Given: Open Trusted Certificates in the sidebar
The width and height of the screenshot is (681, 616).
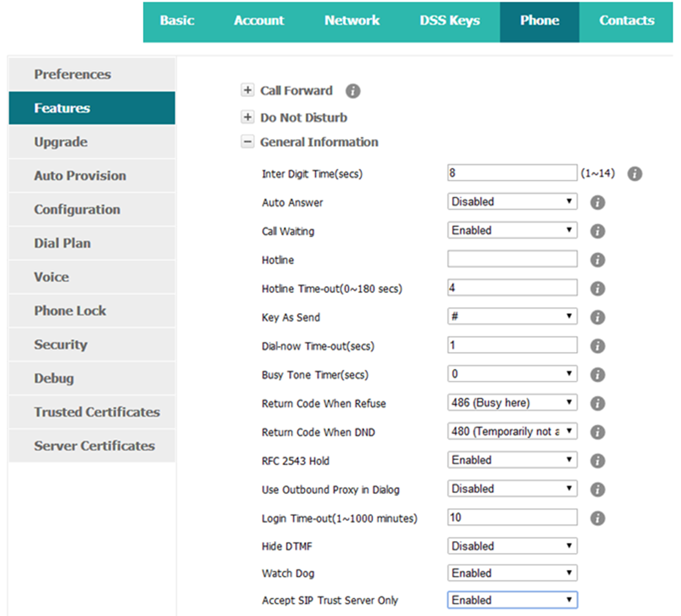Looking at the screenshot, I should click(92, 412).
